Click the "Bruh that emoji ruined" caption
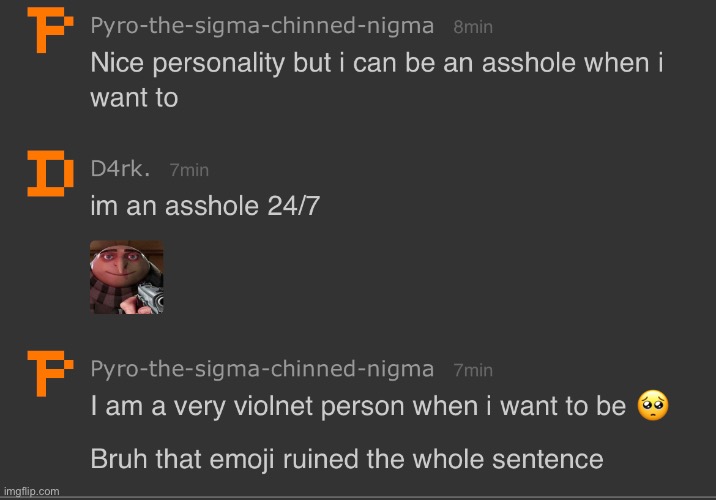 click(x=347, y=459)
